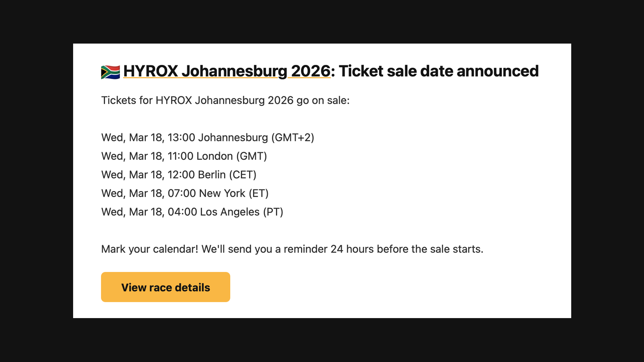Select the 11:00 time in the London row
Screen dimensions: 644x362
(x=180, y=156)
